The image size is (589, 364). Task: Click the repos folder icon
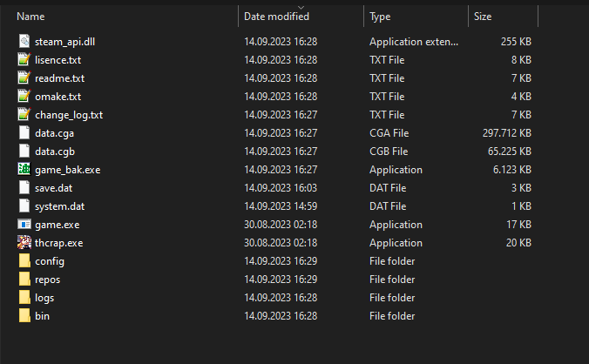(x=24, y=280)
